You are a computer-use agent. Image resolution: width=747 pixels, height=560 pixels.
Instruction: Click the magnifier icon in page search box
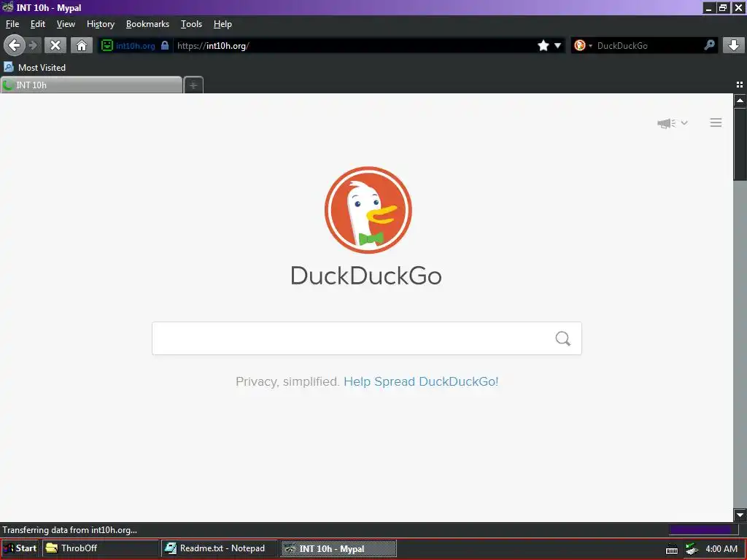point(562,338)
